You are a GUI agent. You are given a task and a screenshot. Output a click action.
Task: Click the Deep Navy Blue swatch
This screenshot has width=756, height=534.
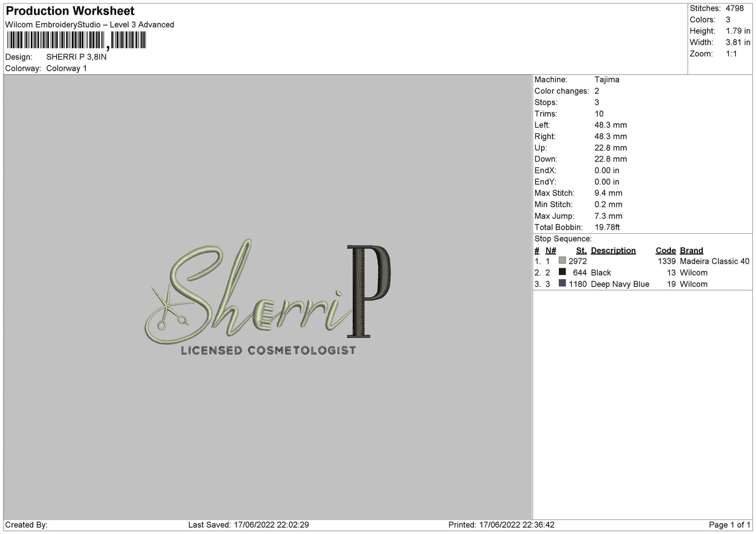click(x=562, y=283)
